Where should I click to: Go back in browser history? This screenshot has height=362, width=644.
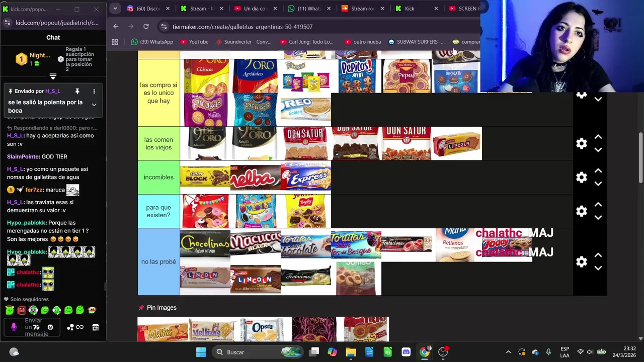[x=116, y=26]
